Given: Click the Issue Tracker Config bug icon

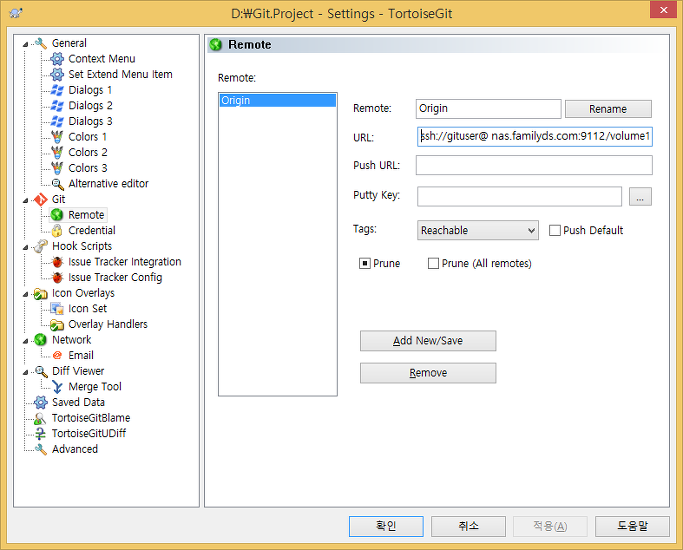Looking at the screenshot, I should 57,277.
